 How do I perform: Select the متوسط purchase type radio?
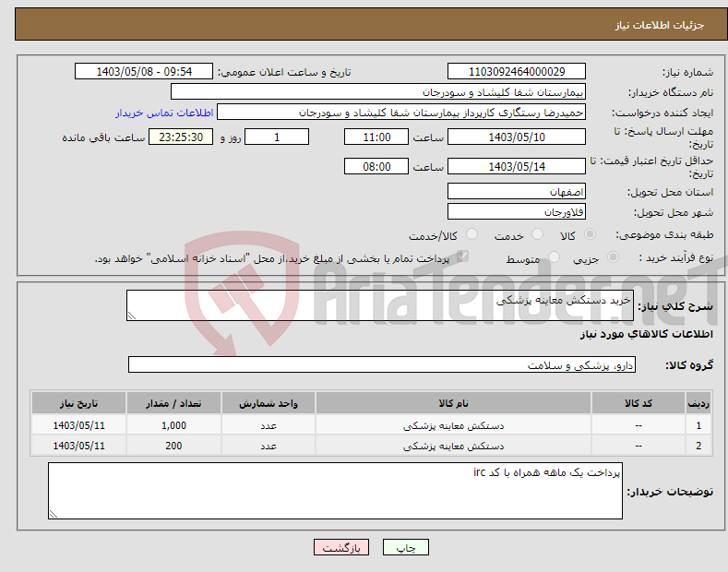(x=554, y=257)
